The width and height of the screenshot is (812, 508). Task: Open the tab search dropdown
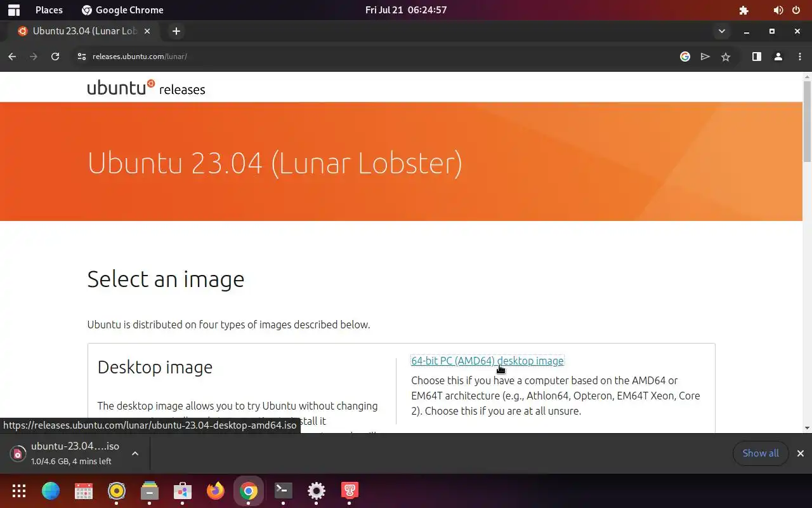(x=721, y=31)
